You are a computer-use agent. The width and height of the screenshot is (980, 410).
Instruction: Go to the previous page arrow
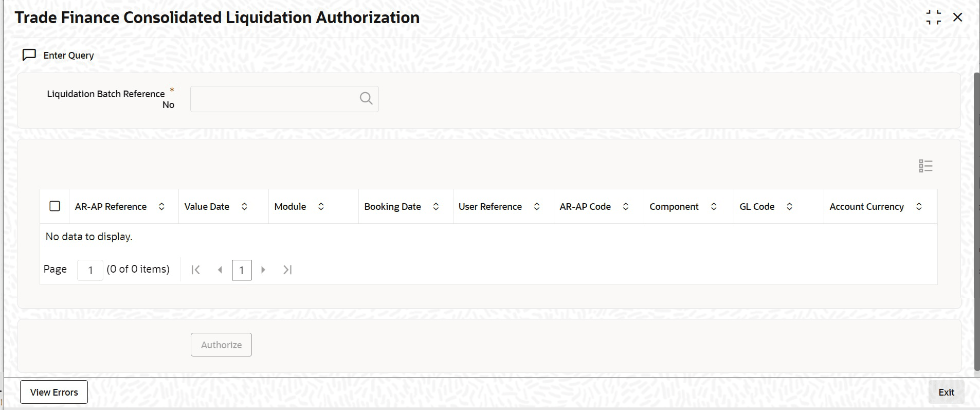(x=220, y=270)
